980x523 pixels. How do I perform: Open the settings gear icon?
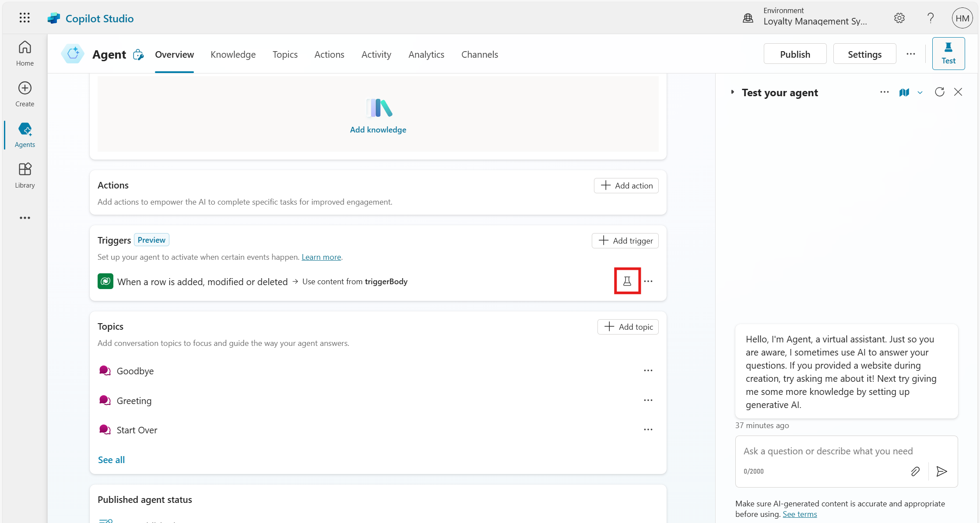tap(899, 18)
